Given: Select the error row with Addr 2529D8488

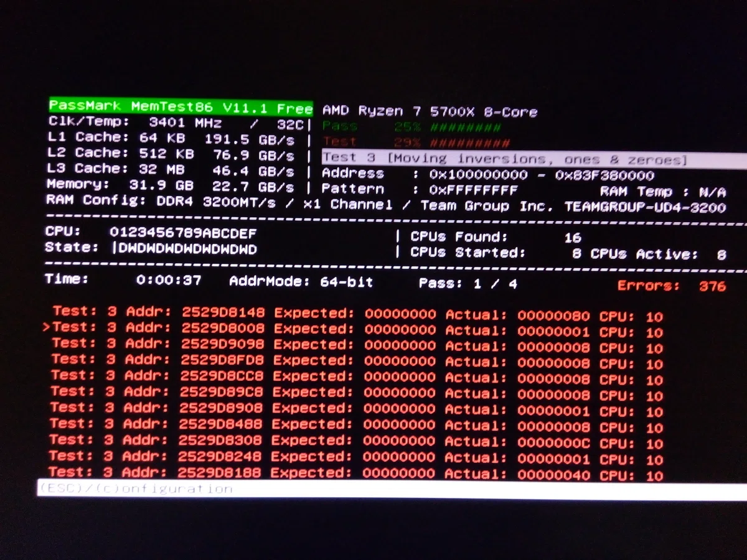Looking at the screenshot, I should coord(357,426).
